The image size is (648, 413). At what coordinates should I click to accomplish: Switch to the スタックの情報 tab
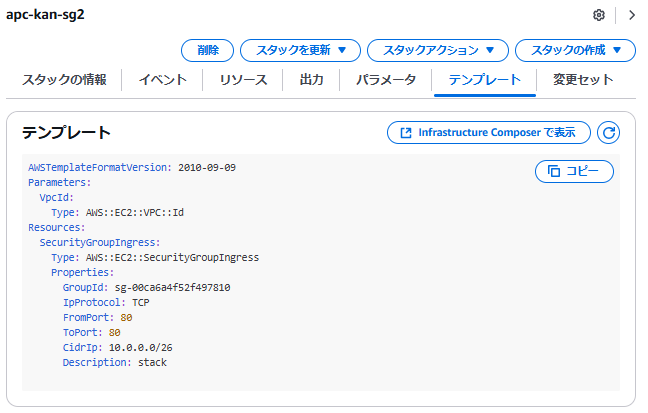tap(64, 79)
